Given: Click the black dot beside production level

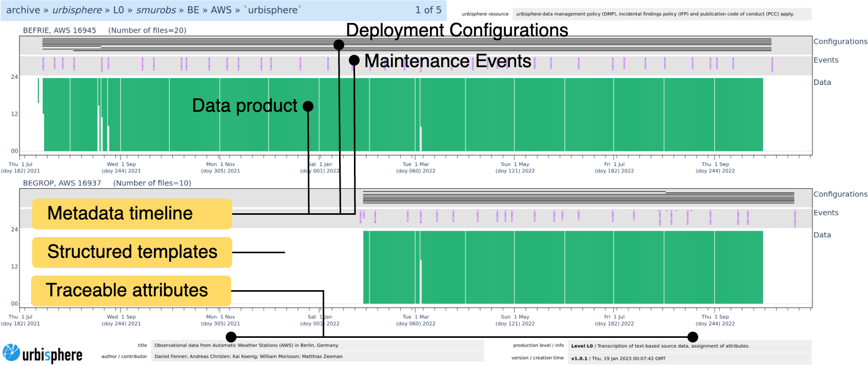Looking at the screenshot, I should pyautogui.click(x=693, y=337).
